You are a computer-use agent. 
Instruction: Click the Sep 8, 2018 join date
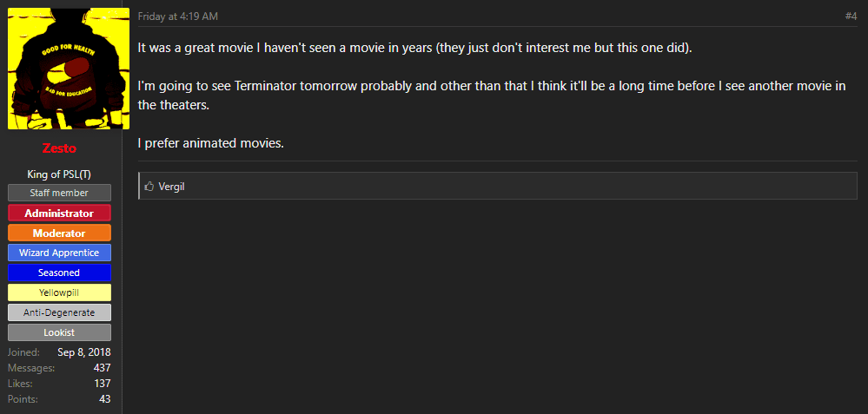[84, 352]
